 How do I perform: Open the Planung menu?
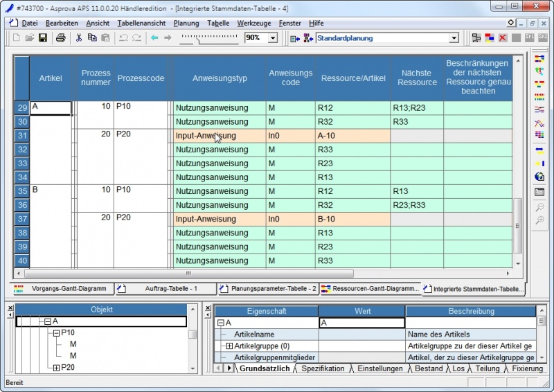186,23
